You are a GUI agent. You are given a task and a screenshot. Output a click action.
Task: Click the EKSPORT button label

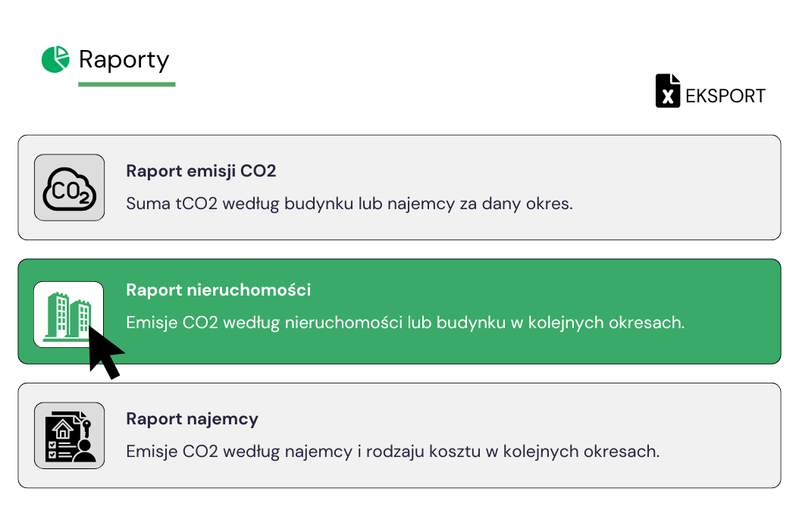tap(725, 95)
